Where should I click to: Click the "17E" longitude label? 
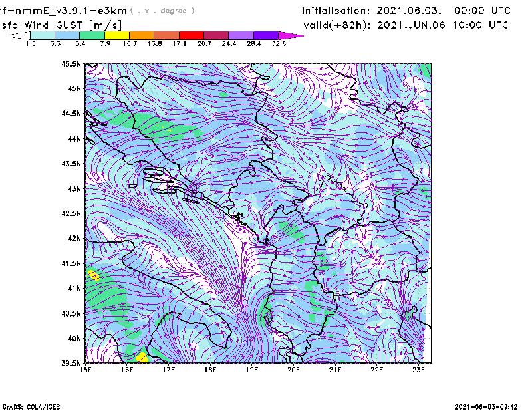169,370
